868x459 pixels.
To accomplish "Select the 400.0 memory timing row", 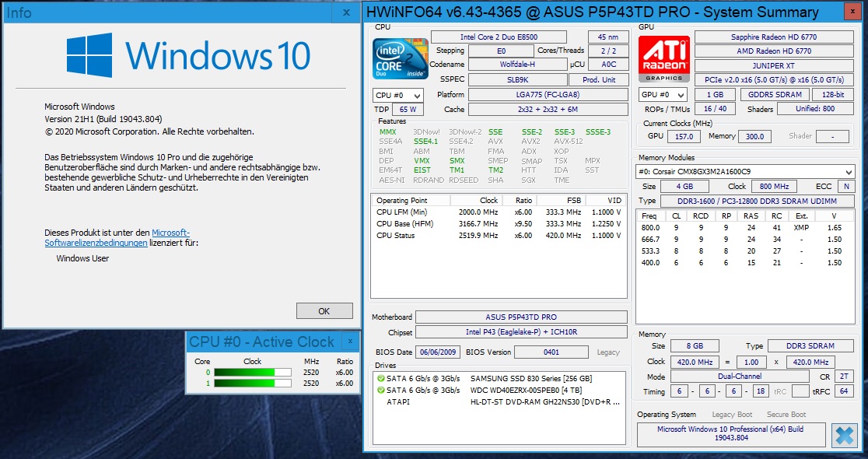I will [x=745, y=262].
